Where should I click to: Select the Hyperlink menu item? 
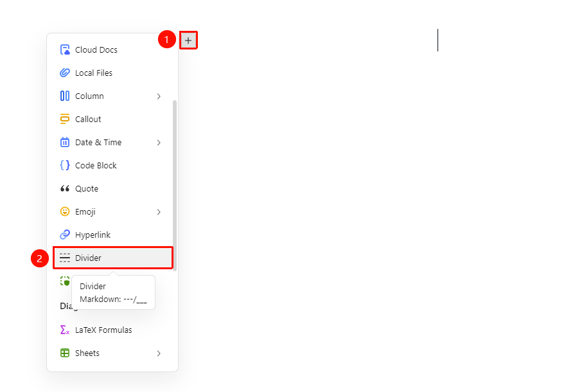112,235
